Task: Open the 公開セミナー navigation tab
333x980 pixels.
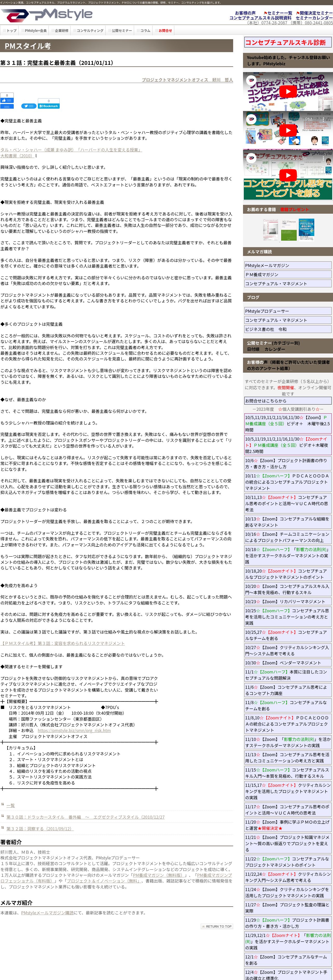Action: [x=120, y=30]
